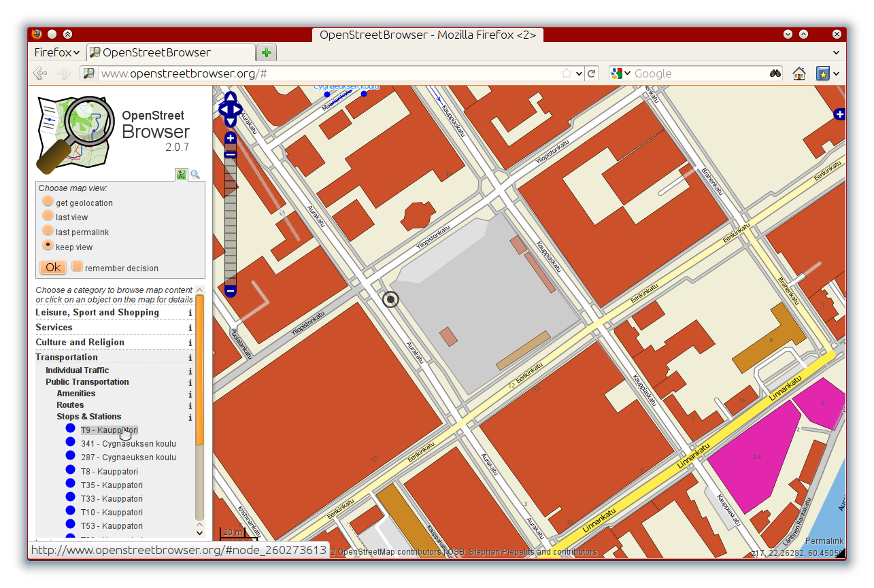Image resolution: width=874 pixels, height=588 pixels.
Task: Click the info icon for Leisure, Sport and Shopping
Action: click(190, 313)
